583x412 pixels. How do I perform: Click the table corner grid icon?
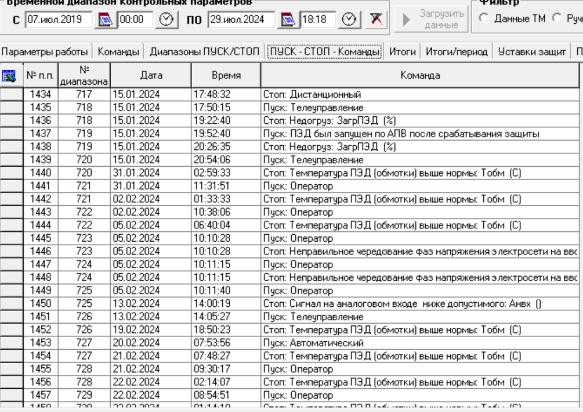10,75
